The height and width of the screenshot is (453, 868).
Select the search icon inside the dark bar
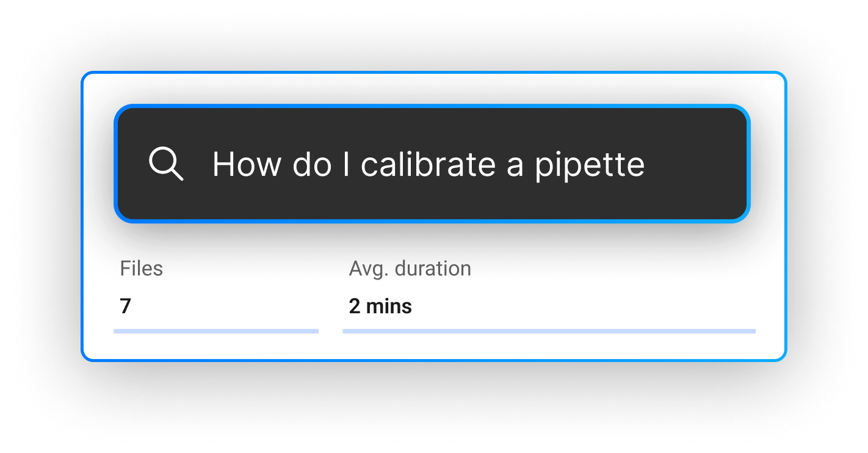(165, 164)
